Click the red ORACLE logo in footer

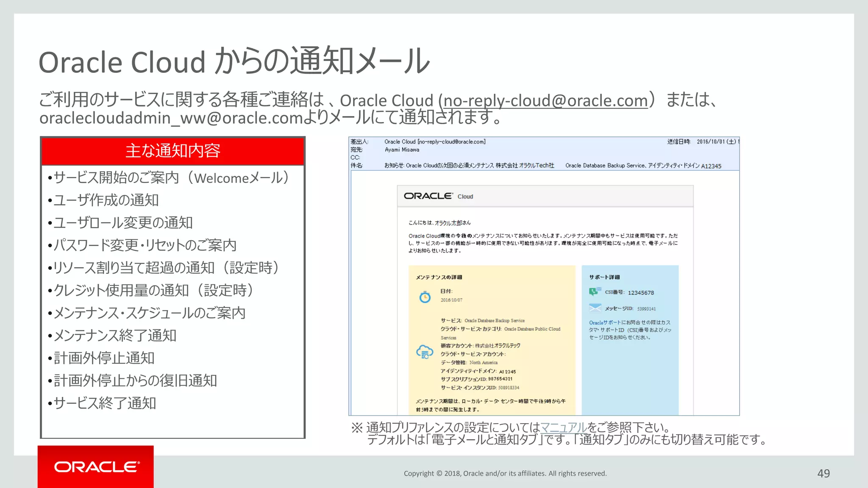(96, 467)
